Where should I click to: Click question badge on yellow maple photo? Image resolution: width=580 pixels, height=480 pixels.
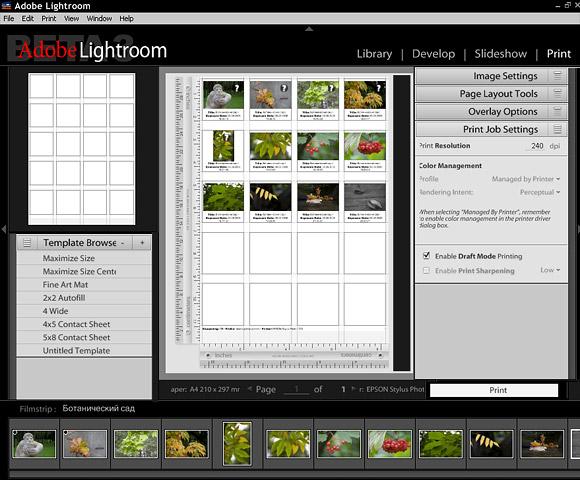click(378, 88)
